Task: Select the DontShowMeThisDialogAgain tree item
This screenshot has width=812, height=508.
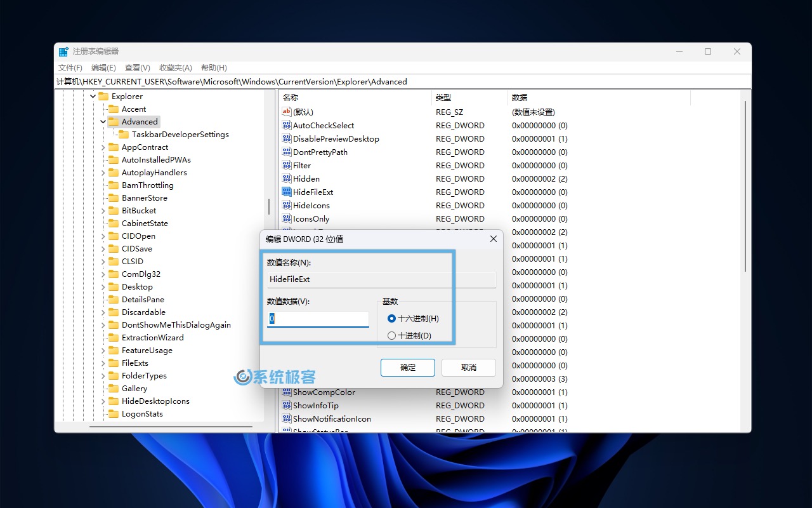Action: (176, 325)
